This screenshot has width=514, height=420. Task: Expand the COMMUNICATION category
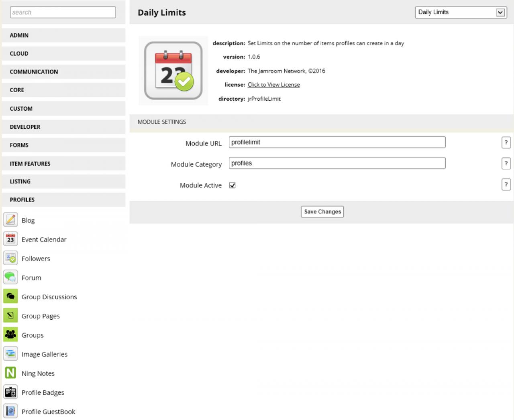pyautogui.click(x=63, y=72)
